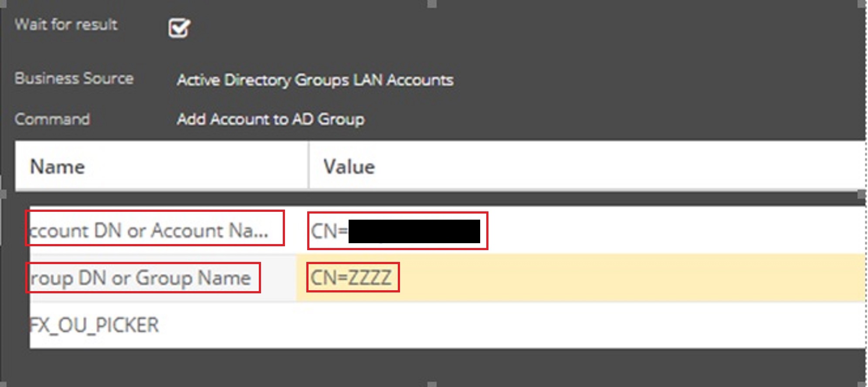Click the top right corner resize handle
Screen dimensions: 868x387
[861, 3]
